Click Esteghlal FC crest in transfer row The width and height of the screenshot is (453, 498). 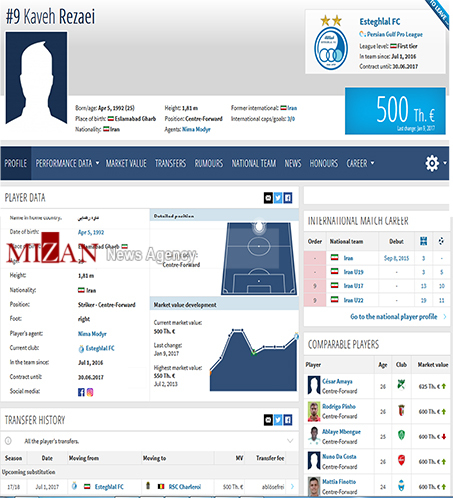(74, 486)
